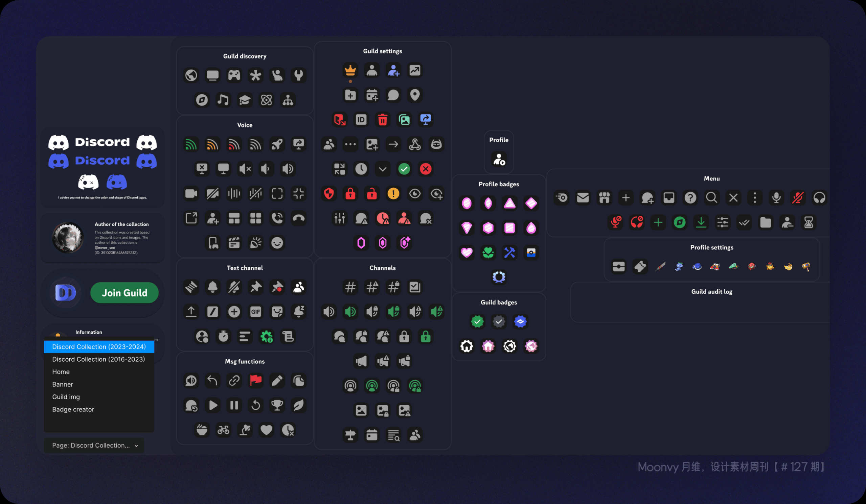Click the green gear icon in Text channel

click(x=266, y=336)
